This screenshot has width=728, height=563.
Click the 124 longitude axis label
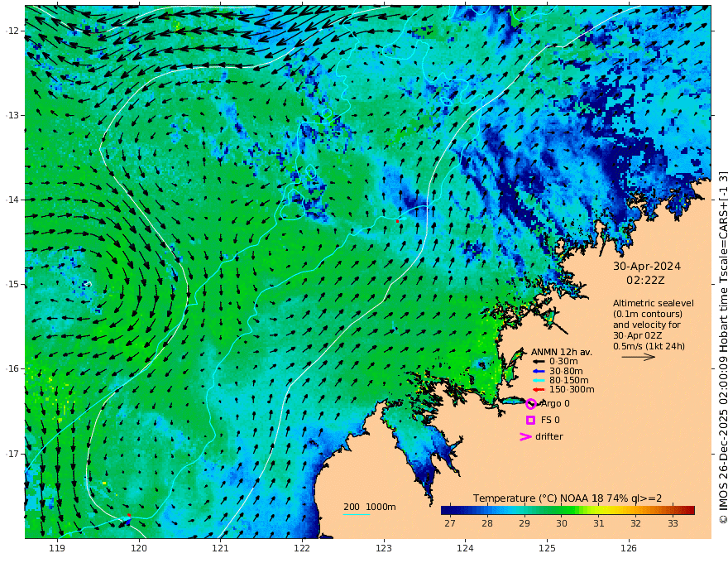(x=466, y=549)
